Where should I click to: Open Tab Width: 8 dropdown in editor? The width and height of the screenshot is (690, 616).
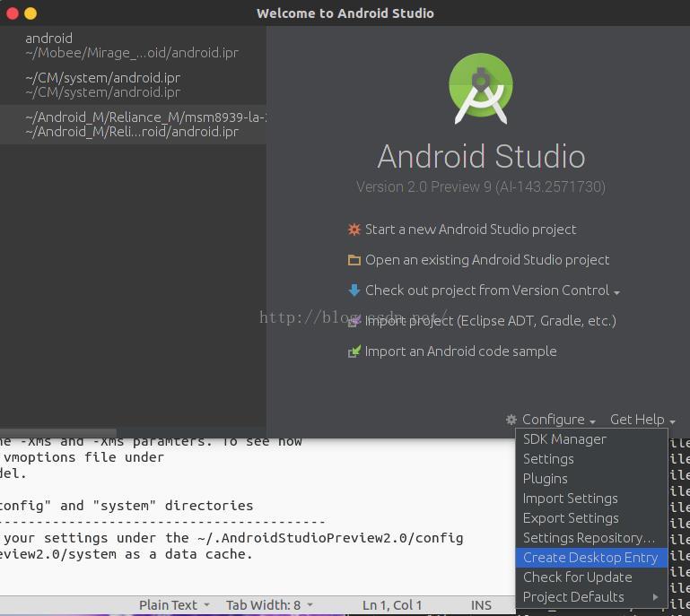[269, 605]
